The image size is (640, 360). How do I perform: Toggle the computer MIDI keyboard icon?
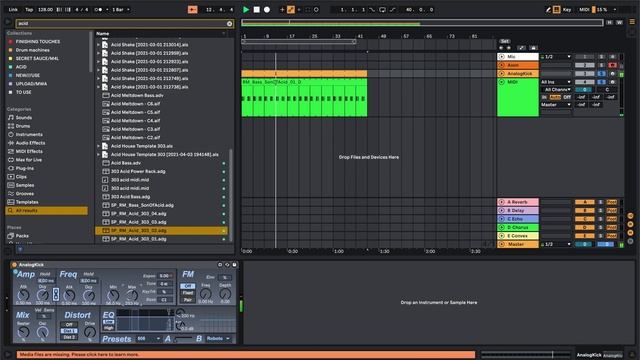pos(556,9)
